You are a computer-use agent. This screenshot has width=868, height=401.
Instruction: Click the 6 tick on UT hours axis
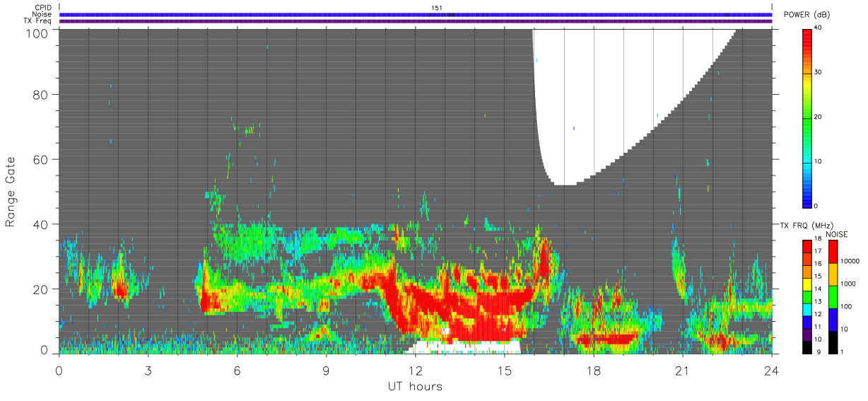click(237, 370)
